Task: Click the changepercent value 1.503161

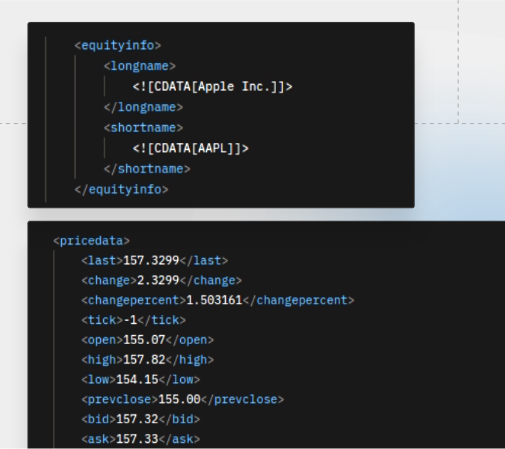Action: tap(214, 300)
